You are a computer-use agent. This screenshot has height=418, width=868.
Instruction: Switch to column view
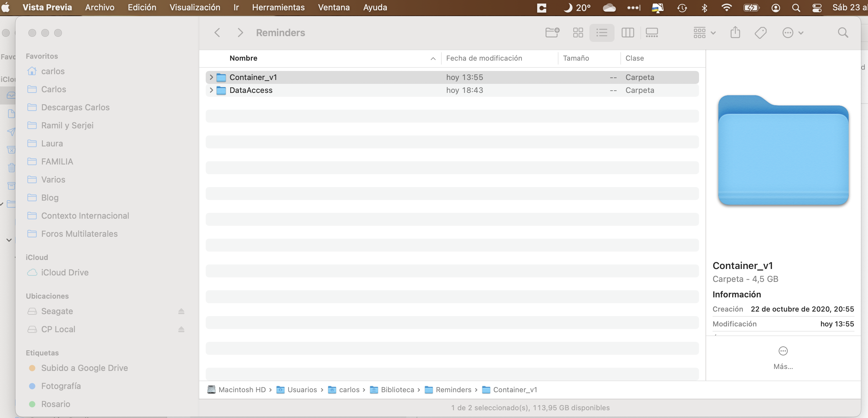pos(627,33)
